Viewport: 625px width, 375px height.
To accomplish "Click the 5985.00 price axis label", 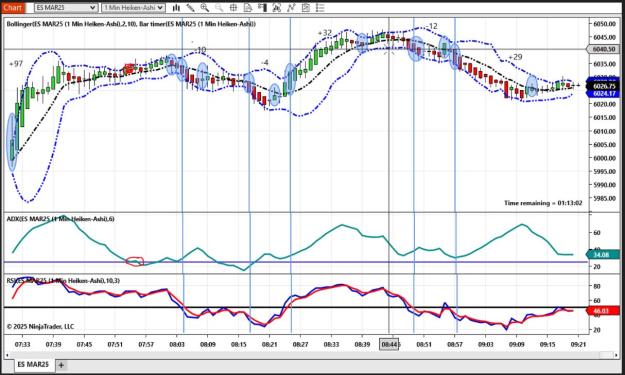I will pyautogui.click(x=604, y=198).
